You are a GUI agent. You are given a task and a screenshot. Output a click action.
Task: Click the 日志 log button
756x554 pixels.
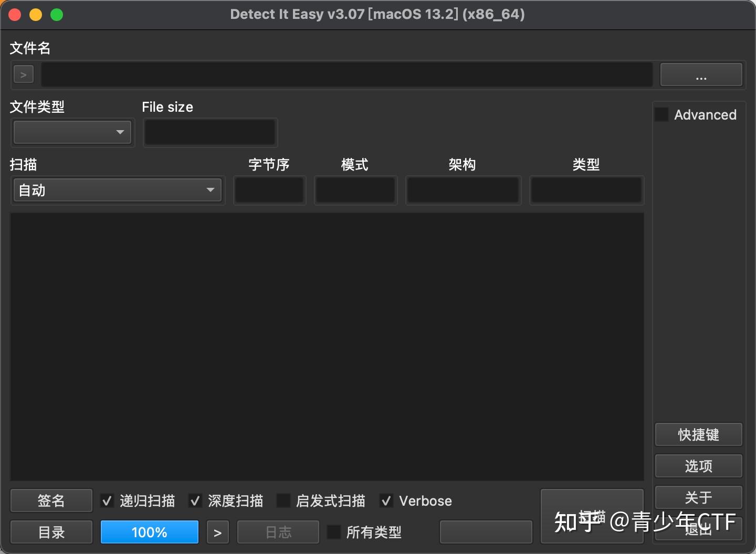(x=278, y=532)
